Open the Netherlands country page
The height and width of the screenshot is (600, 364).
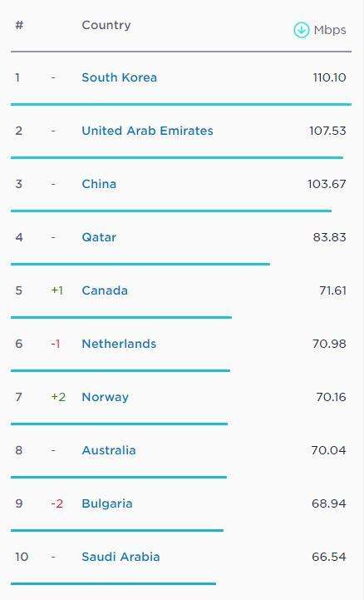point(119,344)
